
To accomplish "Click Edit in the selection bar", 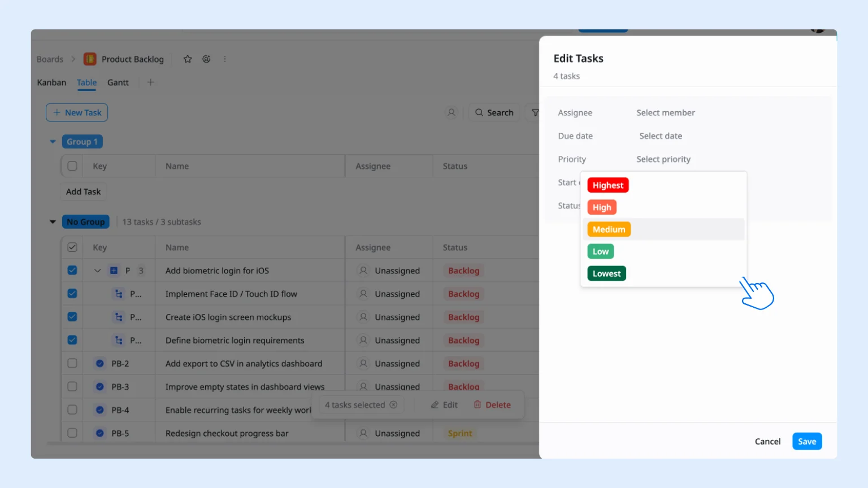I will click(444, 405).
